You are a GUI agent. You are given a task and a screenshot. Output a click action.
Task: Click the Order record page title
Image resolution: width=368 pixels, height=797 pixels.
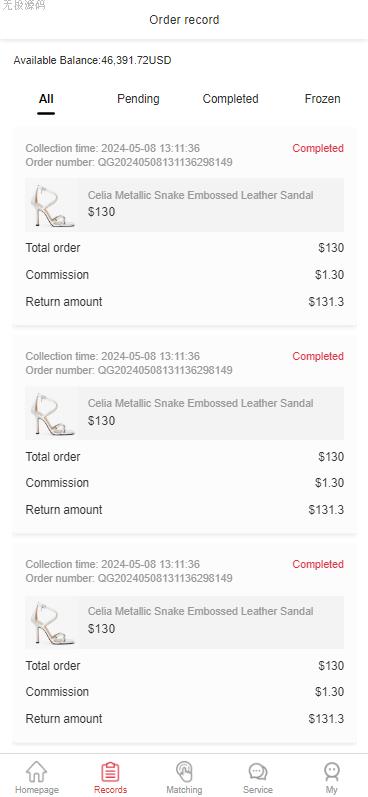(x=184, y=20)
